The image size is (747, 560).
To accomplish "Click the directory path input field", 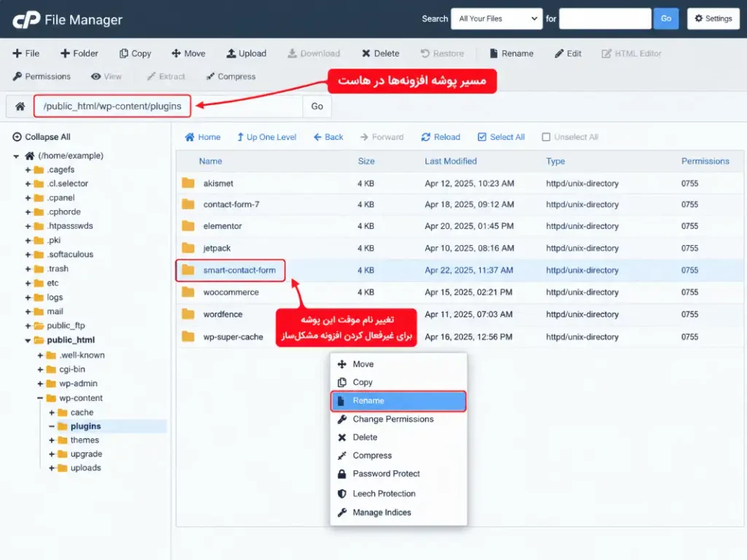I will pos(169,106).
